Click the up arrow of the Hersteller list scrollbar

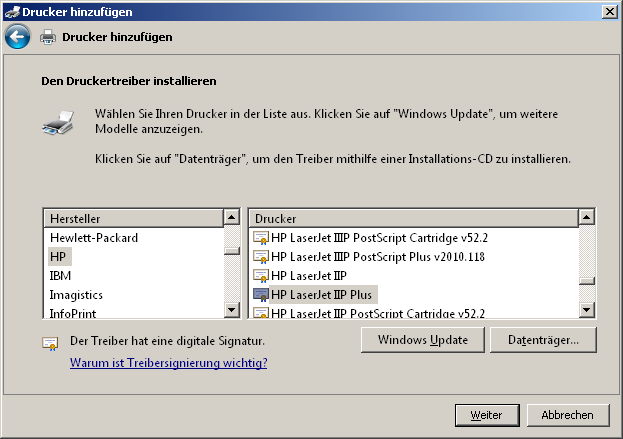pos(232,217)
